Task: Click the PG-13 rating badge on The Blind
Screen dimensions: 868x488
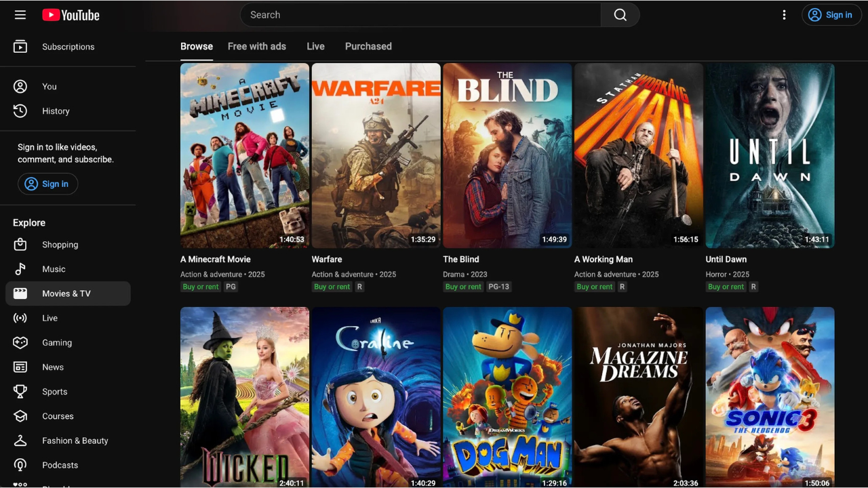Action: [x=499, y=287]
